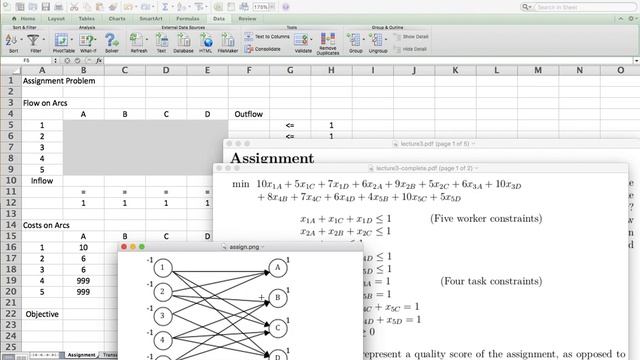Viewport: 640px width, 360px height.
Task: Select column header K
Action: point(455,70)
